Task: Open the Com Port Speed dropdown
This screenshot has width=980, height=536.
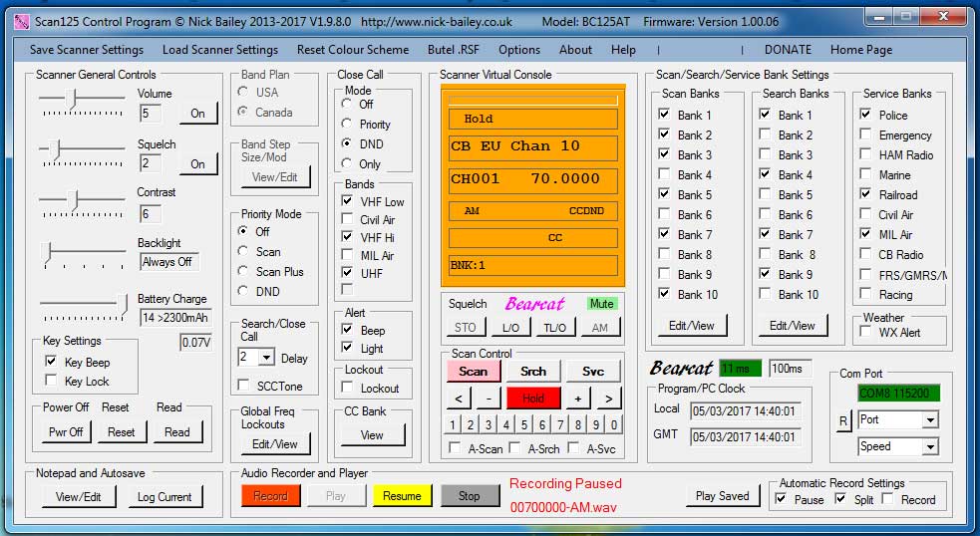Action: 930,446
